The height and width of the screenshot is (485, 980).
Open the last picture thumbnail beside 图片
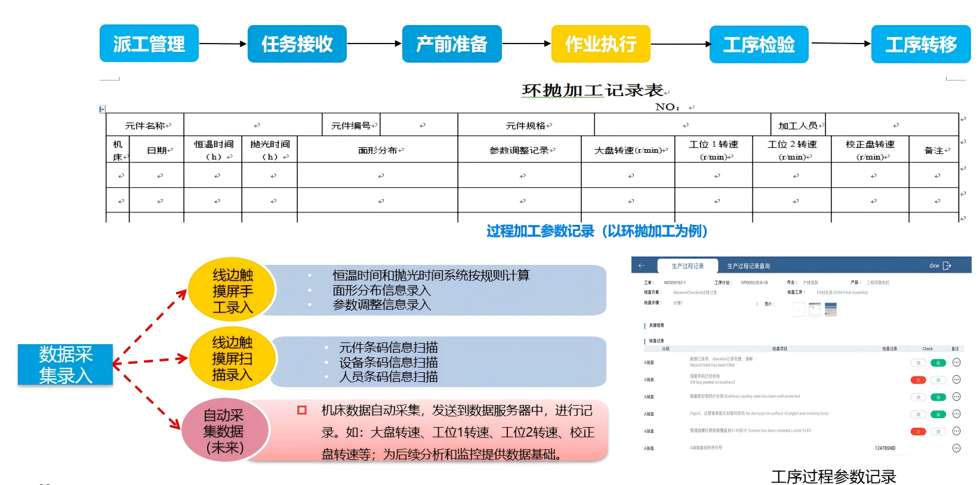click(830, 309)
